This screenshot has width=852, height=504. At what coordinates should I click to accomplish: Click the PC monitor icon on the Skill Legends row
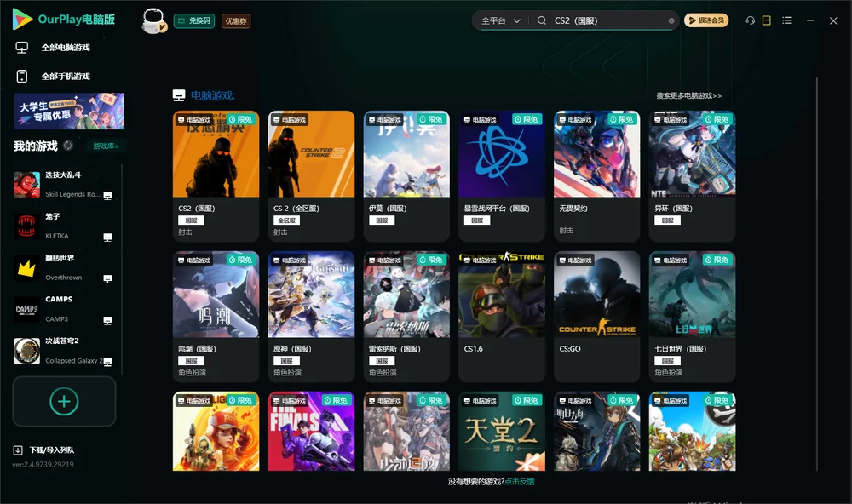pos(107,196)
